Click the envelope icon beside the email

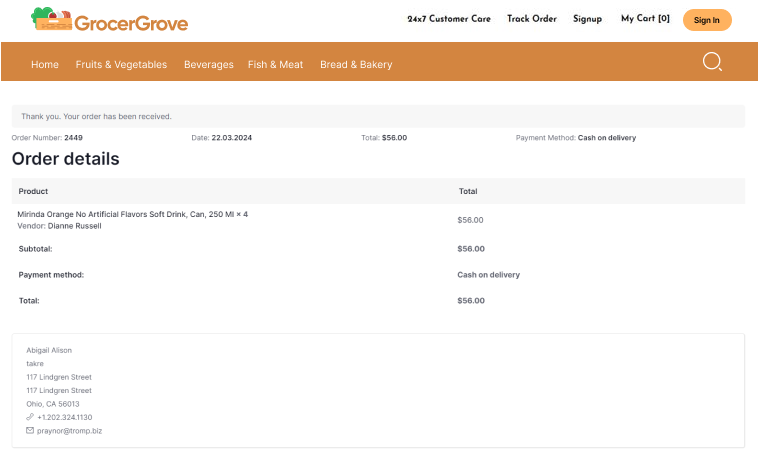click(30, 430)
